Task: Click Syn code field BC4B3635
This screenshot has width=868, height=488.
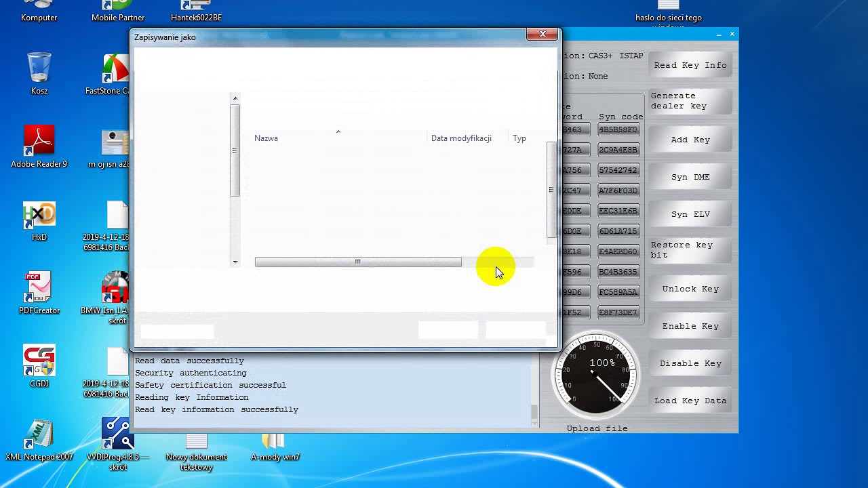Action: point(618,272)
